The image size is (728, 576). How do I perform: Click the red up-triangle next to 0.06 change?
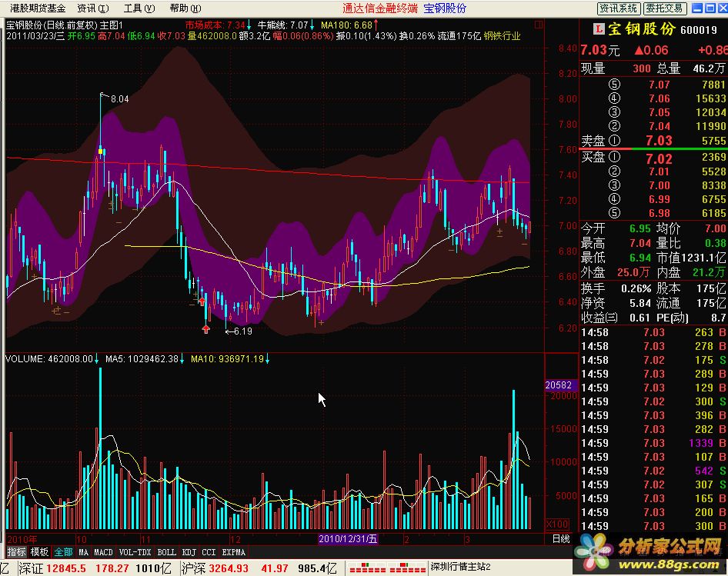click(639, 50)
